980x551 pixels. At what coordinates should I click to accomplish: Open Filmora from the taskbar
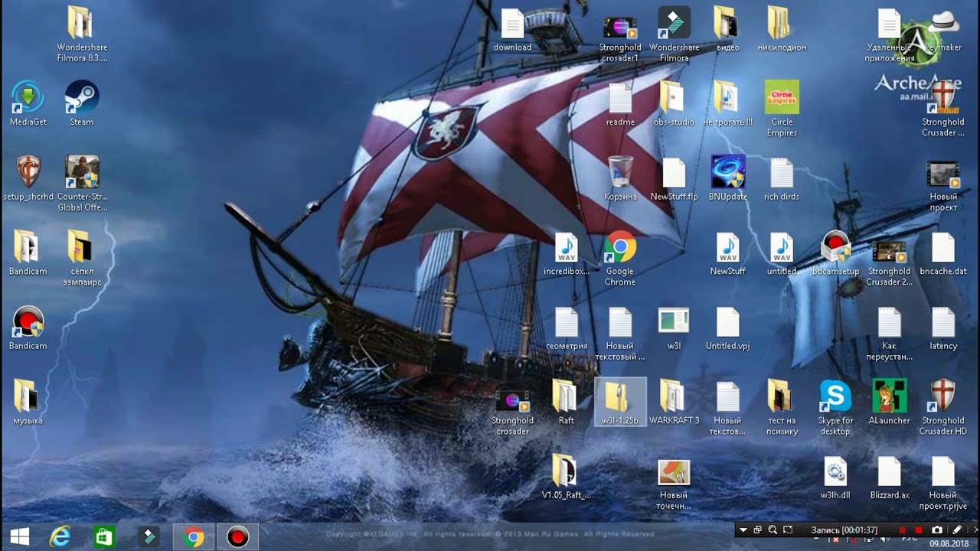coord(149,537)
